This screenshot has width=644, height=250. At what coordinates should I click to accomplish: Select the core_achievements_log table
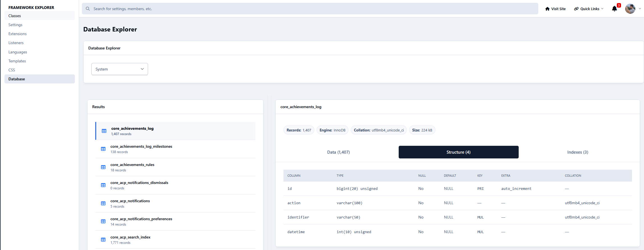[175, 131]
